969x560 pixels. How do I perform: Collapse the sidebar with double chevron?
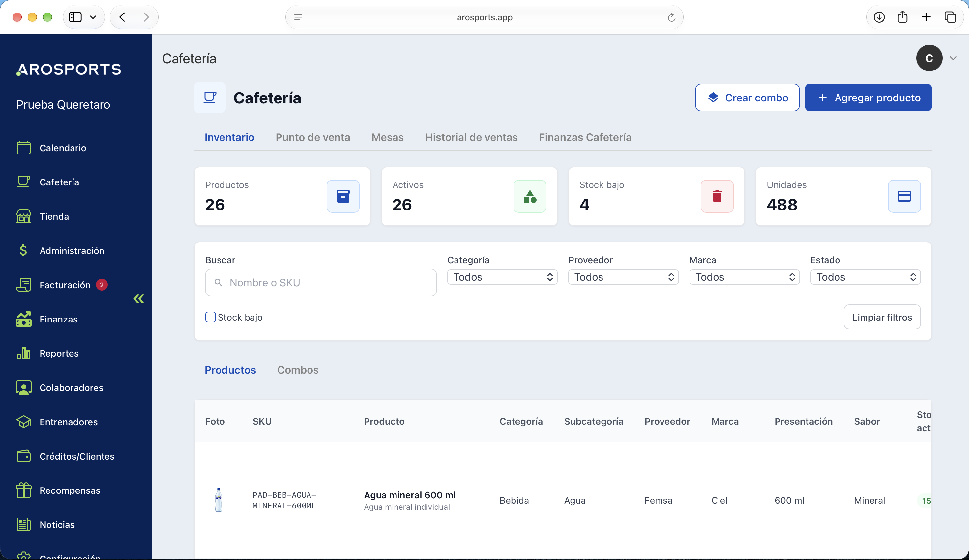(139, 299)
